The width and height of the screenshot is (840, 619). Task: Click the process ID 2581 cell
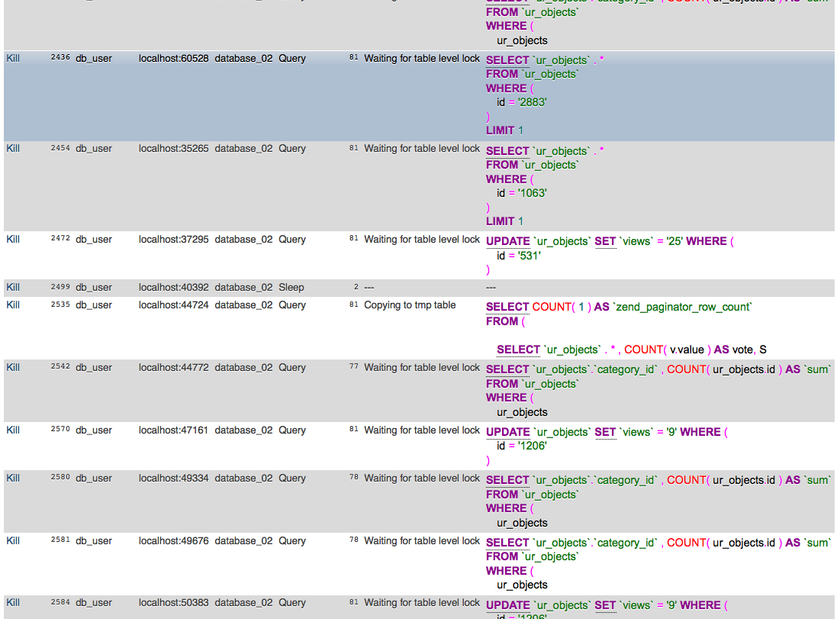coord(60,541)
